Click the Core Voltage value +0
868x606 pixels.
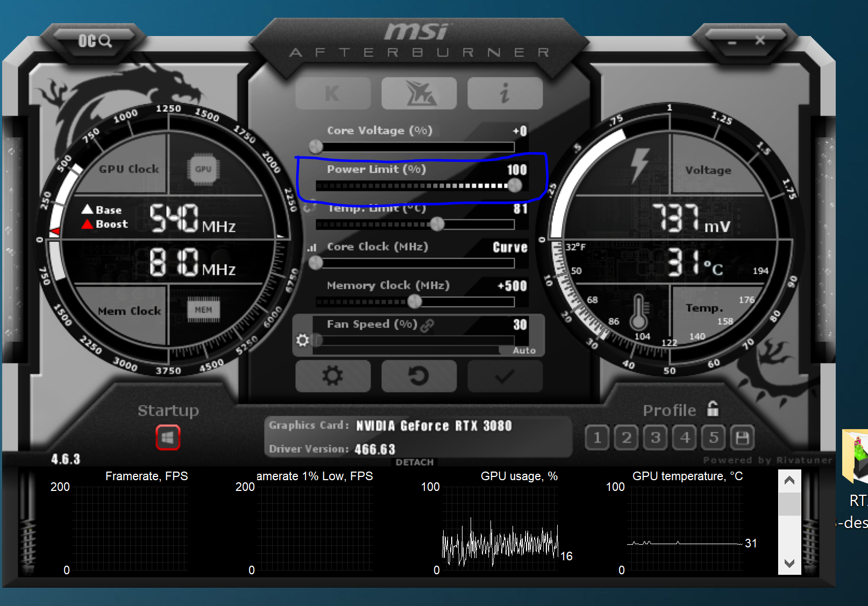pyautogui.click(x=520, y=131)
